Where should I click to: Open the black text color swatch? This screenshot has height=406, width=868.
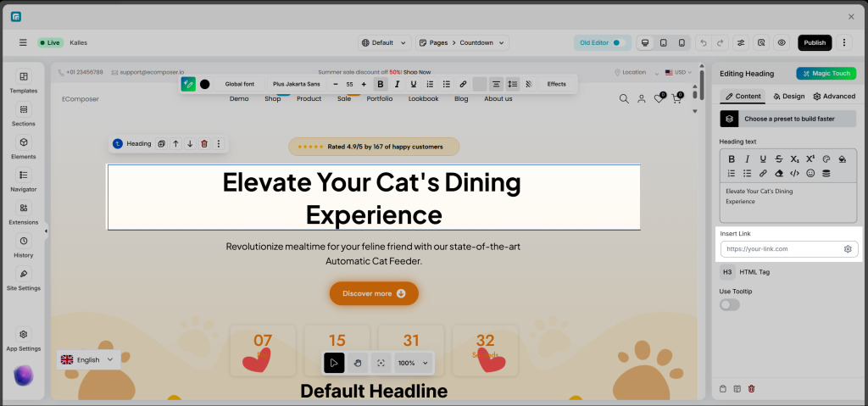point(204,84)
